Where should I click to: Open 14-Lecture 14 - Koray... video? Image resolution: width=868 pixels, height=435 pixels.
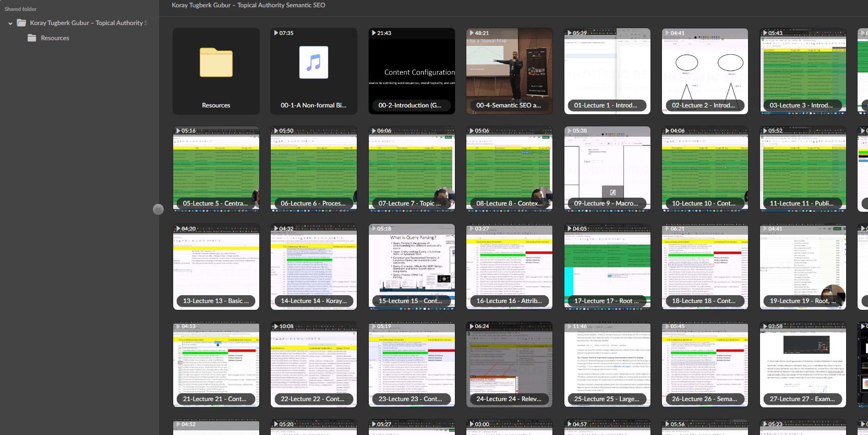[314, 267]
